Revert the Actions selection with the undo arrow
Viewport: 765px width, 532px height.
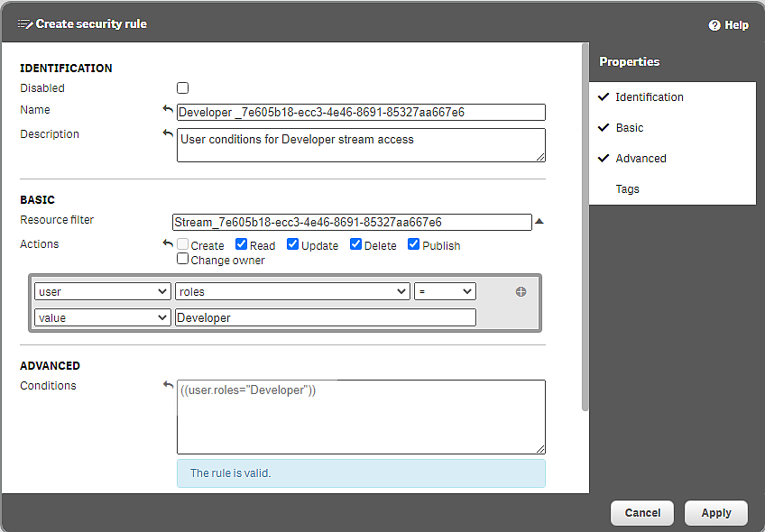[168, 243]
